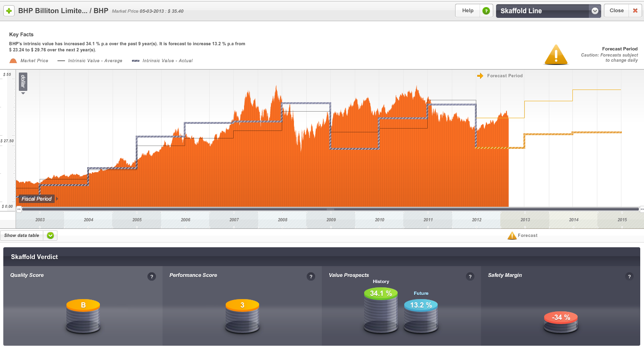Open Safety Margin help question mark
The image size is (644, 349).
point(629,276)
